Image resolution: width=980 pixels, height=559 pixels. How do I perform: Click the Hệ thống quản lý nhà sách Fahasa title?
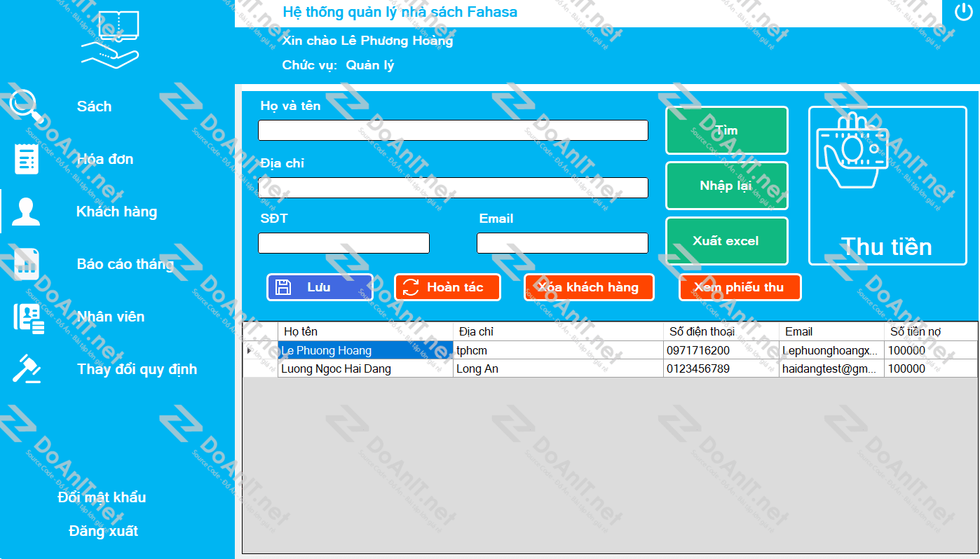[400, 12]
